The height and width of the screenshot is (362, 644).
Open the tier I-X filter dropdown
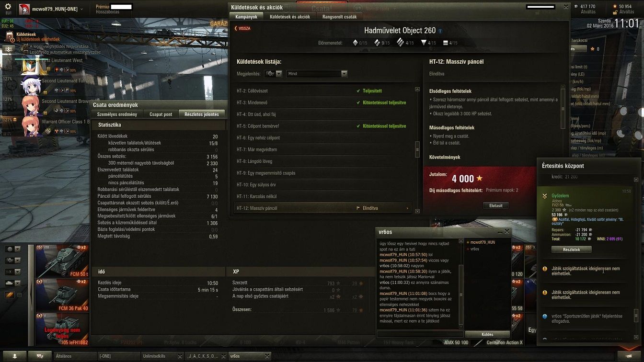pos(13,272)
